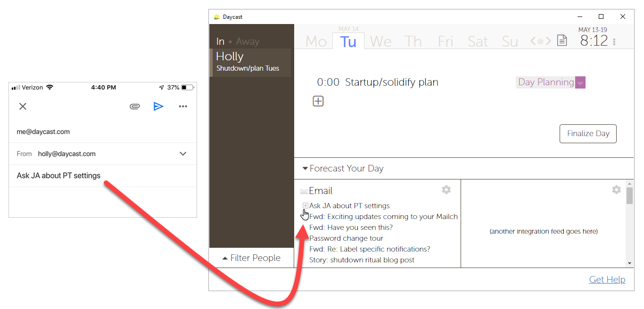
Task: Click the feed scrollbar down arrow
Action: pos(629,264)
